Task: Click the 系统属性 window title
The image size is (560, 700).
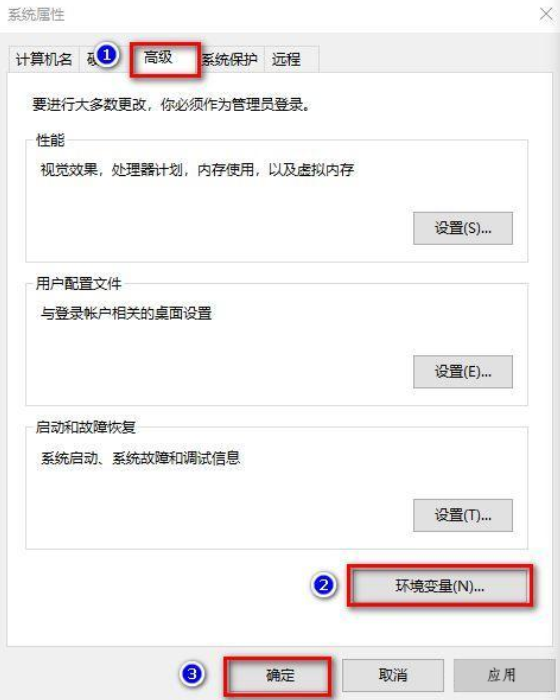Action: (x=36, y=15)
